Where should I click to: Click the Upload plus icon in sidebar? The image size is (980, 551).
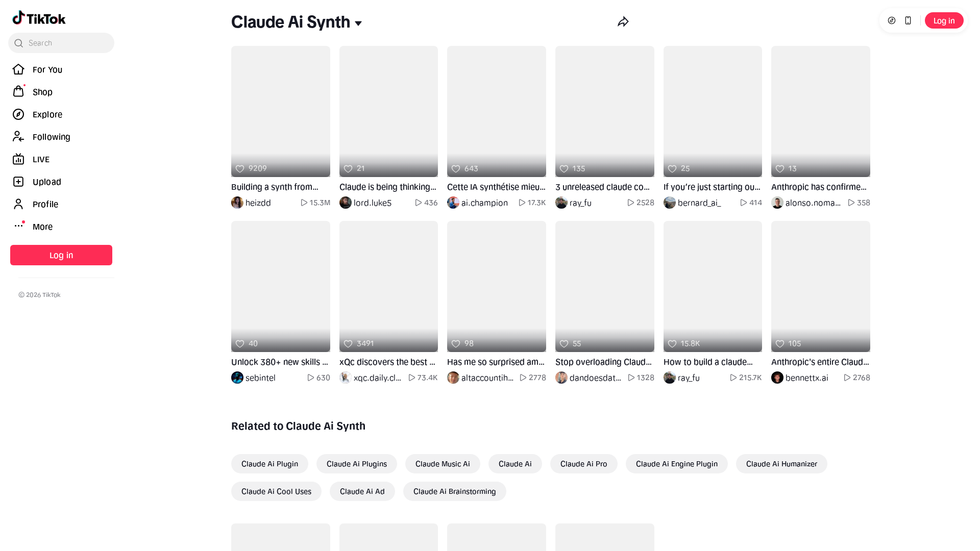coord(18,182)
